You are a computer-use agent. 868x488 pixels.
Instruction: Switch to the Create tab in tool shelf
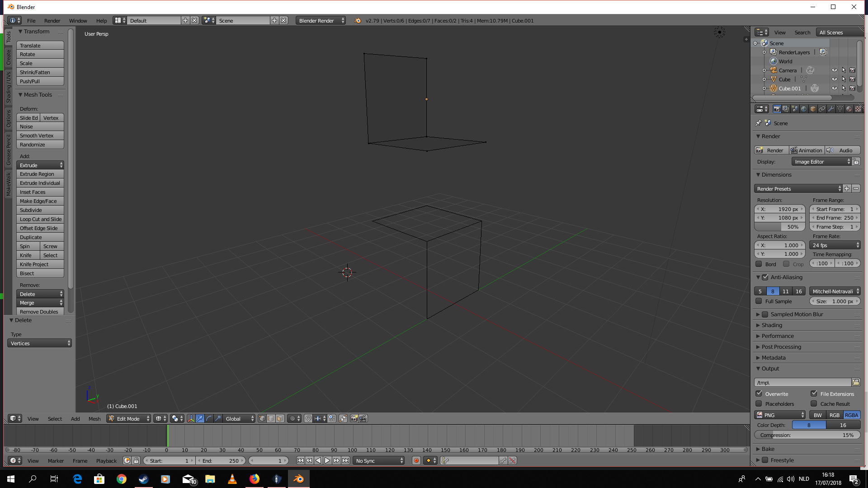click(8, 57)
